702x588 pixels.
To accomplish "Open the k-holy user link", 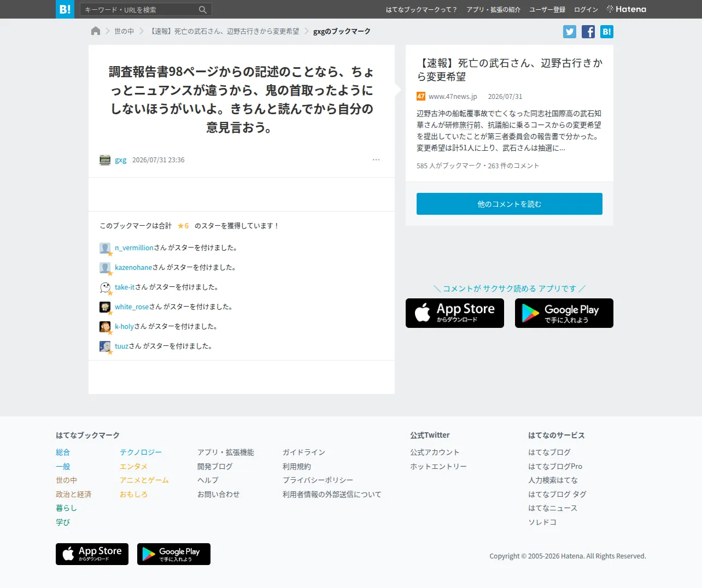I will 124,327.
